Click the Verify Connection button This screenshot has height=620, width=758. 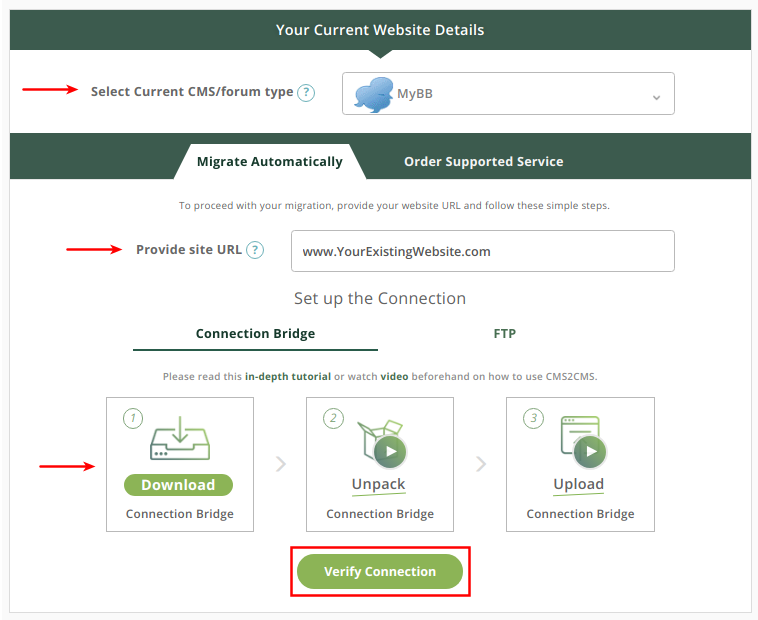(380, 572)
